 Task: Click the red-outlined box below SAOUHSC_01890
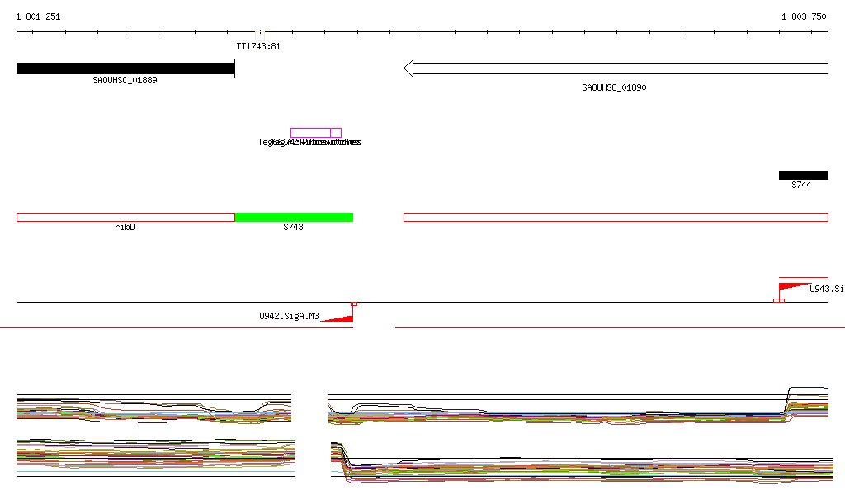click(616, 218)
